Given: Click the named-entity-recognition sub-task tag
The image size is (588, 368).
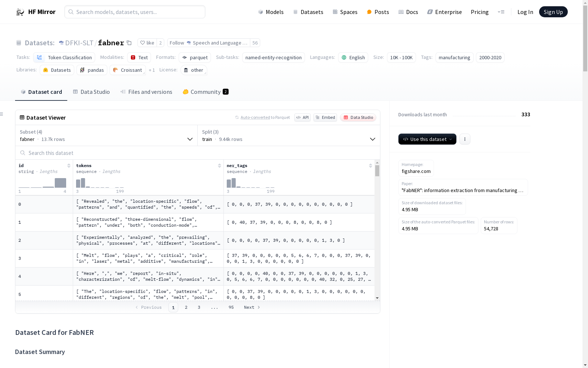Looking at the screenshot, I should [x=273, y=57].
